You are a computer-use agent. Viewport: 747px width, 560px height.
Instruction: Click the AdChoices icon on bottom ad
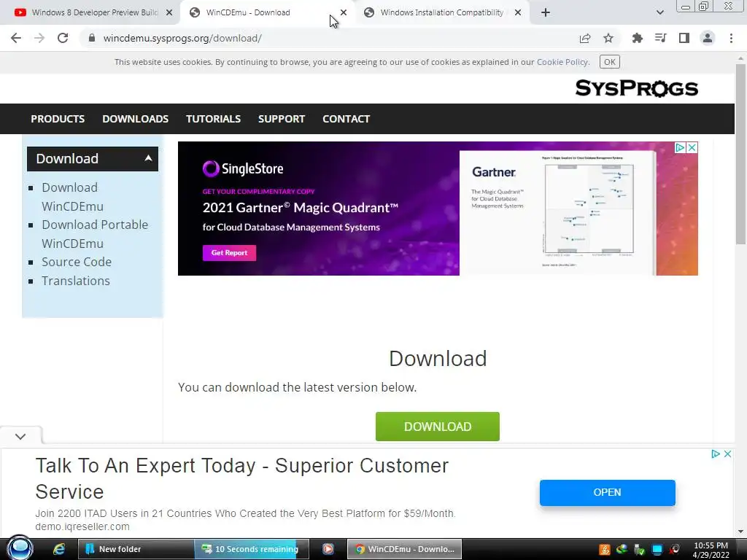(x=716, y=454)
